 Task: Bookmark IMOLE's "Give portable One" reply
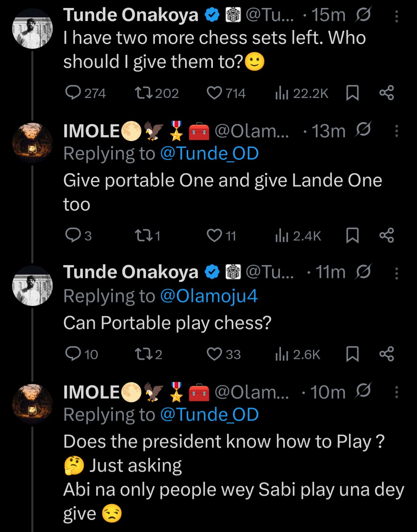(352, 236)
